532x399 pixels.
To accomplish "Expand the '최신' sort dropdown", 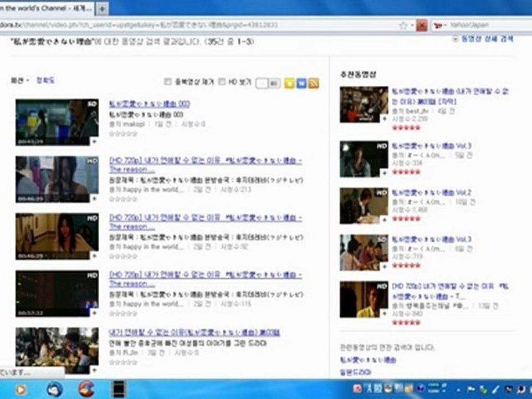I will tap(20, 80).
